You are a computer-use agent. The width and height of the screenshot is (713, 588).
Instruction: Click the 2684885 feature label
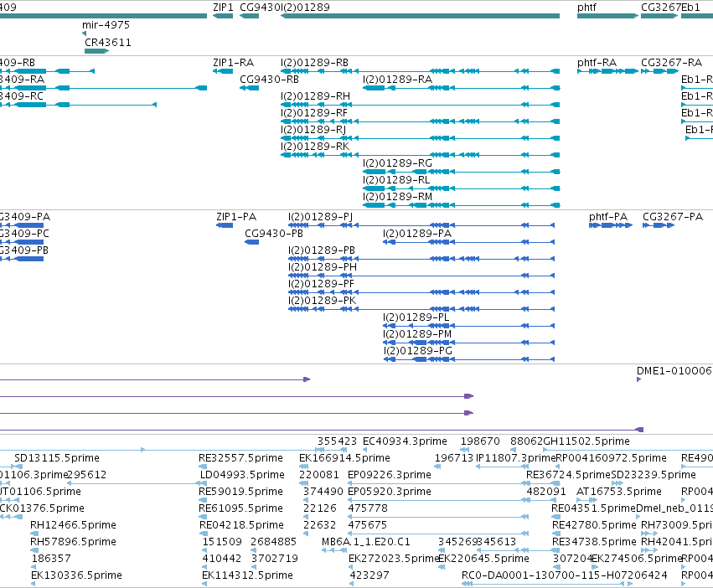pyautogui.click(x=273, y=543)
